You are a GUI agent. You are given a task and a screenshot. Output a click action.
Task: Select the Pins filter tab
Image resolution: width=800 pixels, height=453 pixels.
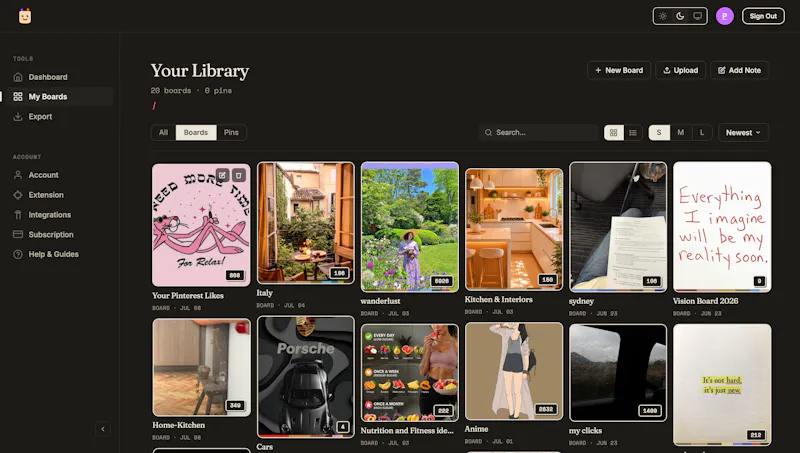[231, 133]
